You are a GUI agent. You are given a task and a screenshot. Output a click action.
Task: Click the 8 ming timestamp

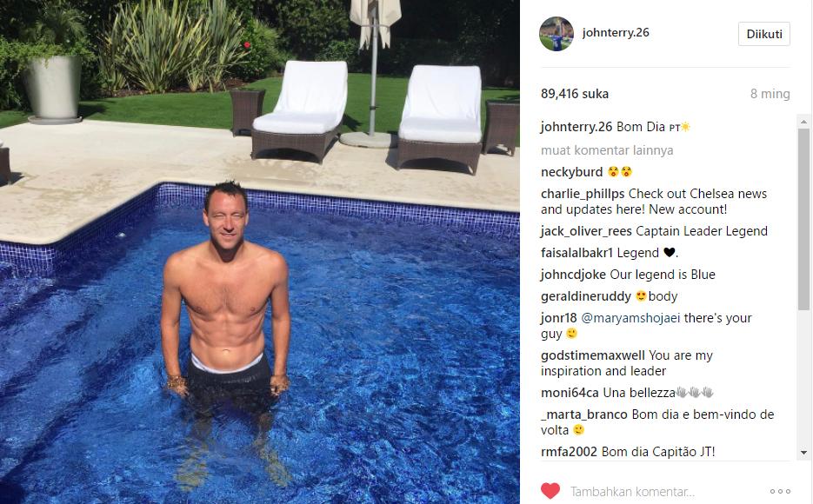click(x=770, y=94)
